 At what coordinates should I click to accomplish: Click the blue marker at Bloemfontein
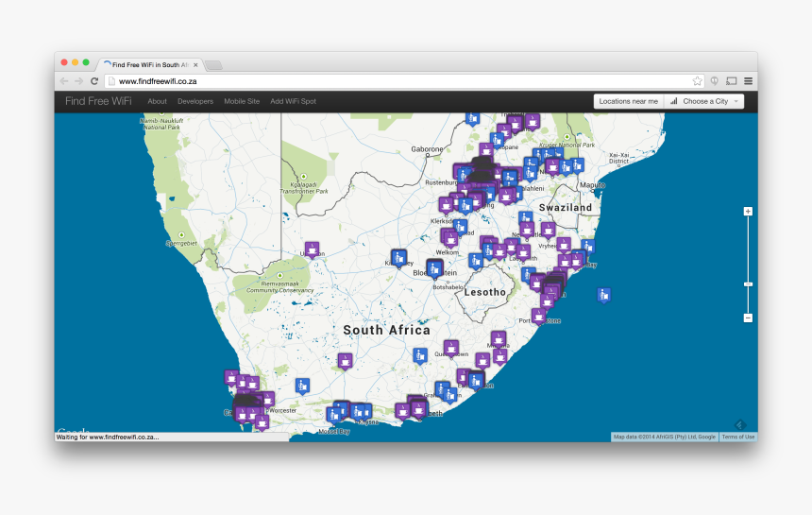(434, 268)
